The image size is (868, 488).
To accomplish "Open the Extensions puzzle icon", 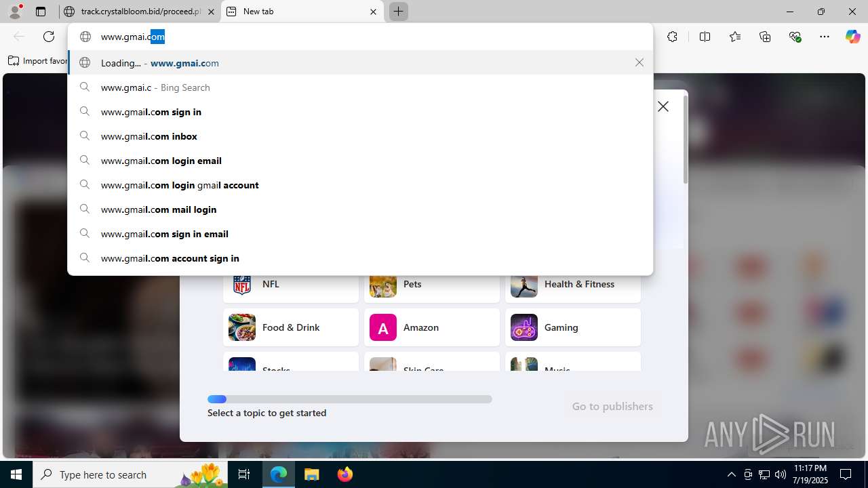I will (672, 37).
